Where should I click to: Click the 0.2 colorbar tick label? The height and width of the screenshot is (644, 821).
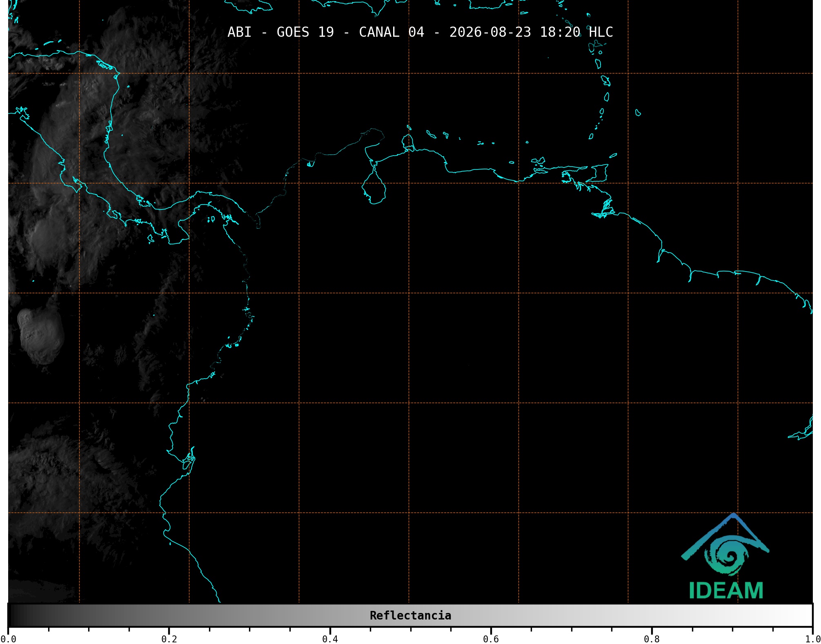(x=169, y=639)
